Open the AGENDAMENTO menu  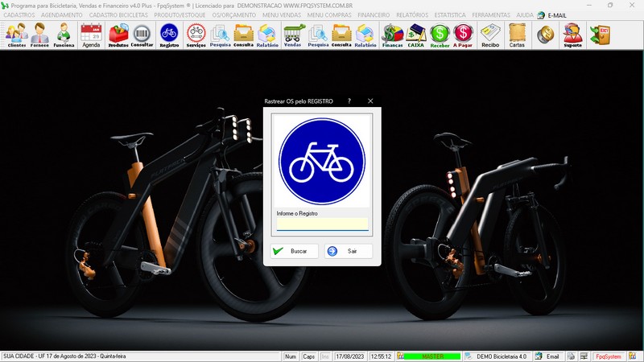(62, 15)
